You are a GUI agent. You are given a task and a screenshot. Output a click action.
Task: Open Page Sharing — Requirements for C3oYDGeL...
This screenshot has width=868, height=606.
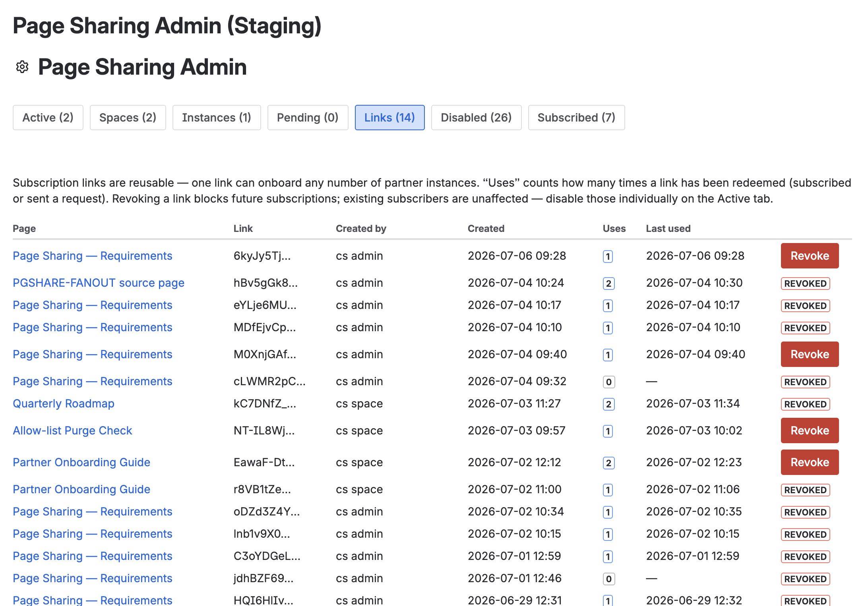point(93,556)
